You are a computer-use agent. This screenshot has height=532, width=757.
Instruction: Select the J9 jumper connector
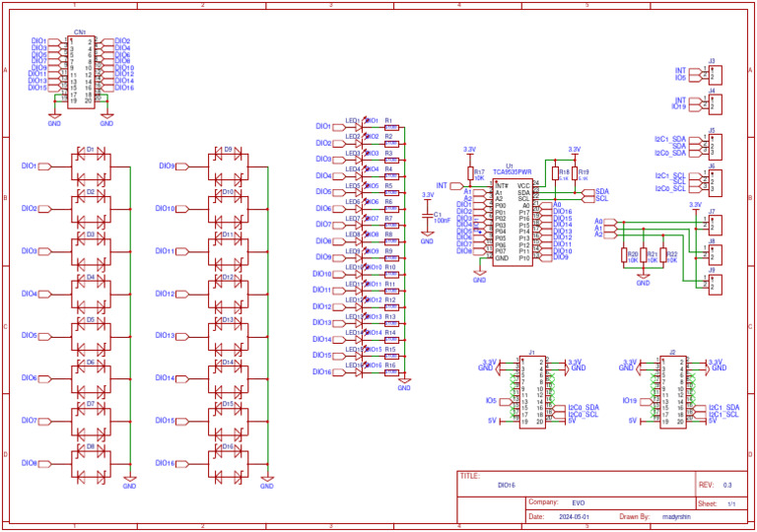715,284
